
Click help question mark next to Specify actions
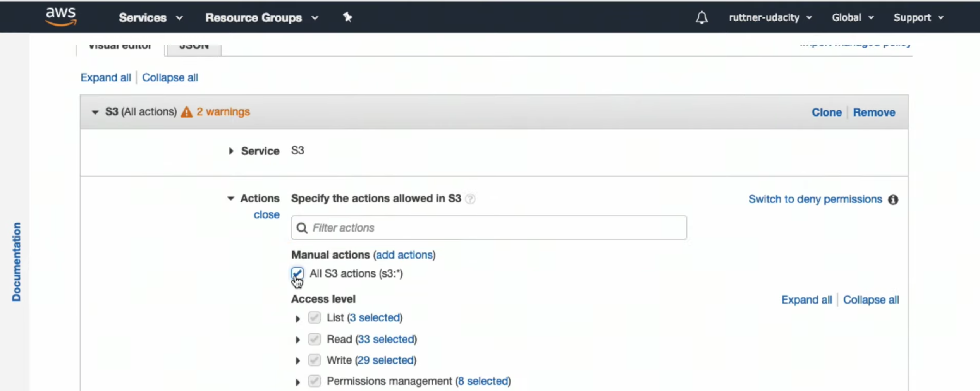tap(470, 199)
